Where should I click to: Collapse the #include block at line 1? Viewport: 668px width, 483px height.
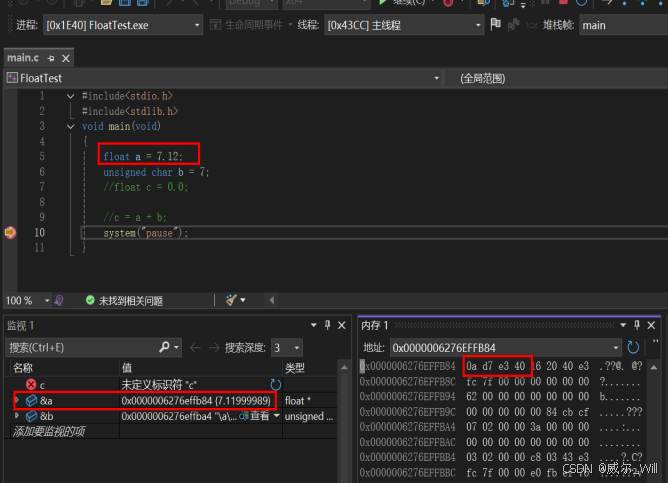(71, 96)
